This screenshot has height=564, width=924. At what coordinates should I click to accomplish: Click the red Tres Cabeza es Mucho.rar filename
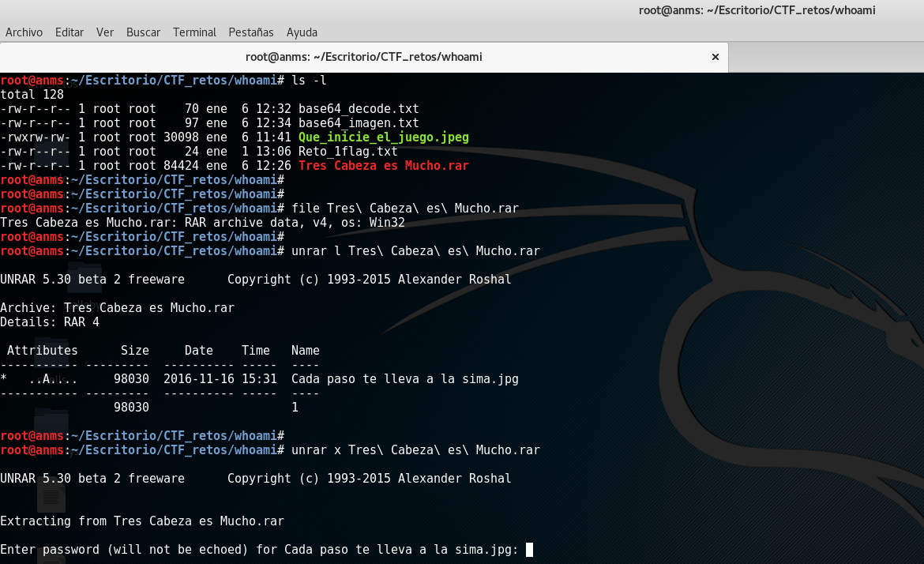coord(383,166)
